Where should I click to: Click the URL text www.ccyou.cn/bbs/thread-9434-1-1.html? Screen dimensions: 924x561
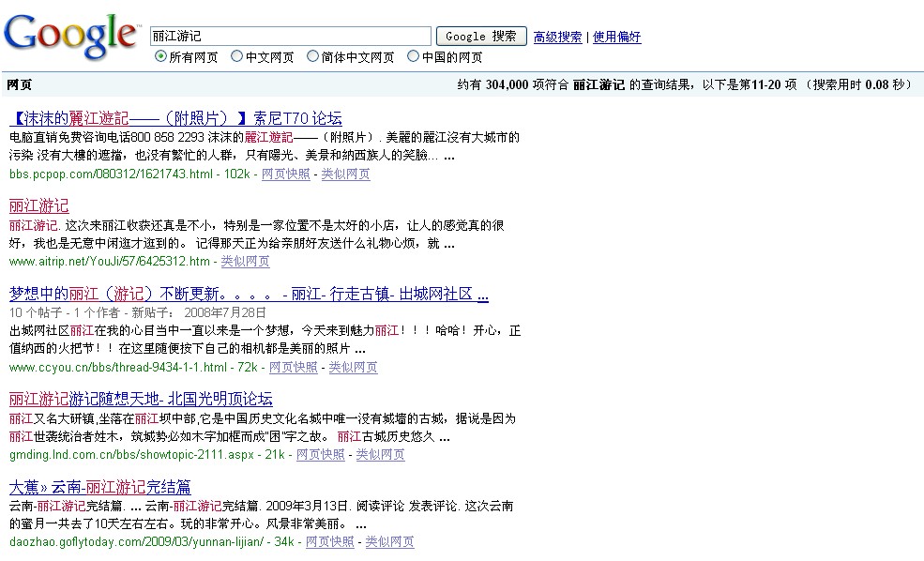[118, 367]
